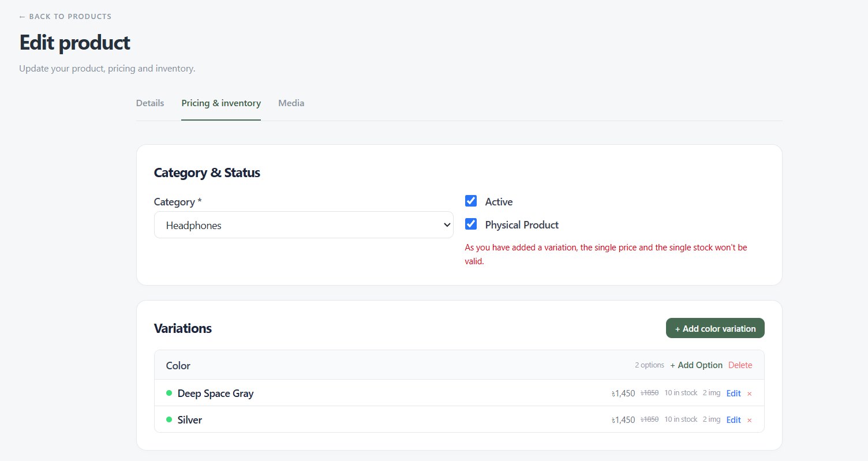Open the Media tab
This screenshot has height=461, width=868.
(x=291, y=103)
